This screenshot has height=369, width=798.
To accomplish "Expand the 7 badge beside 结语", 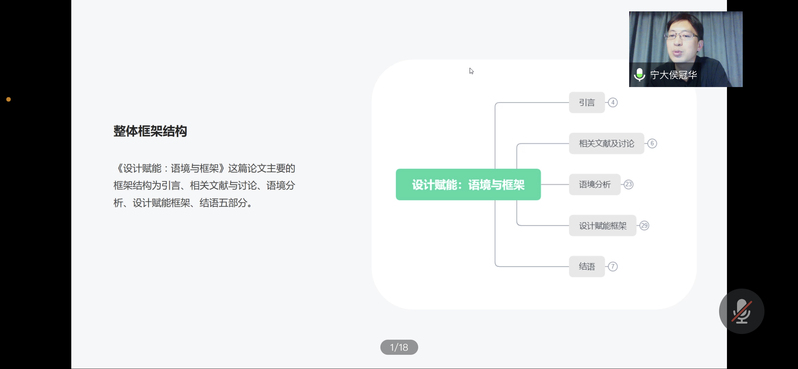I will click(613, 266).
